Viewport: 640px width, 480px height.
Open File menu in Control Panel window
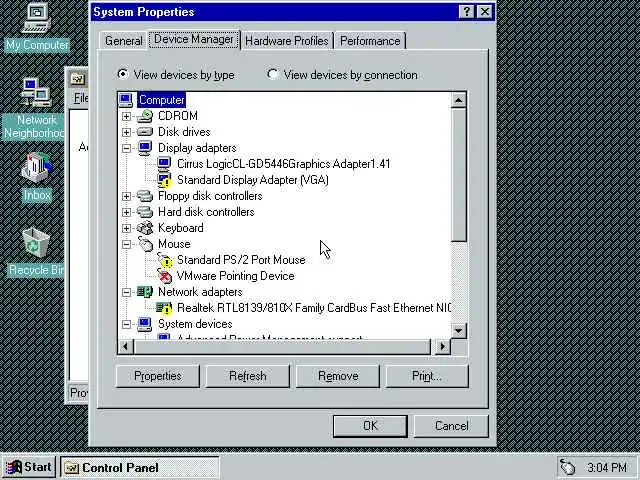[x=80, y=98]
